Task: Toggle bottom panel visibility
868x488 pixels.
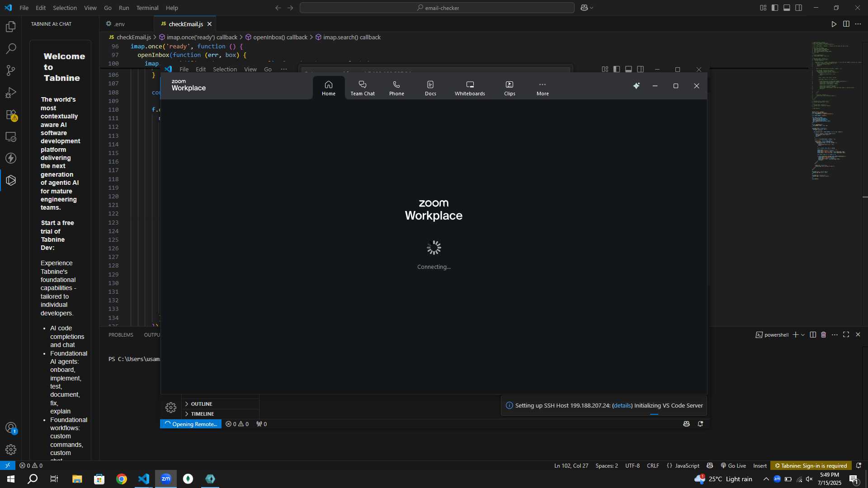Action: 787,8
